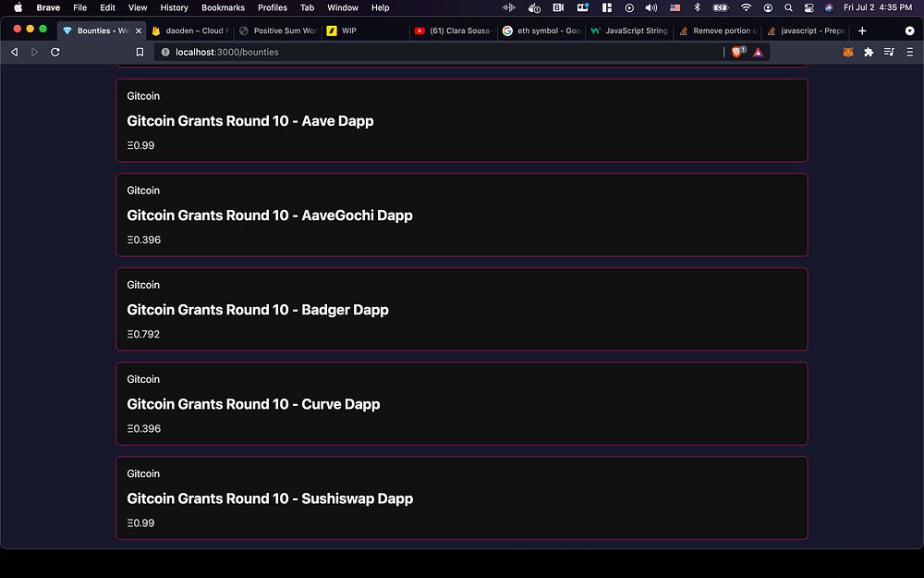Viewport: 924px width, 578px height.
Task: Open the Help menu
Action: (x=380, y=7)
